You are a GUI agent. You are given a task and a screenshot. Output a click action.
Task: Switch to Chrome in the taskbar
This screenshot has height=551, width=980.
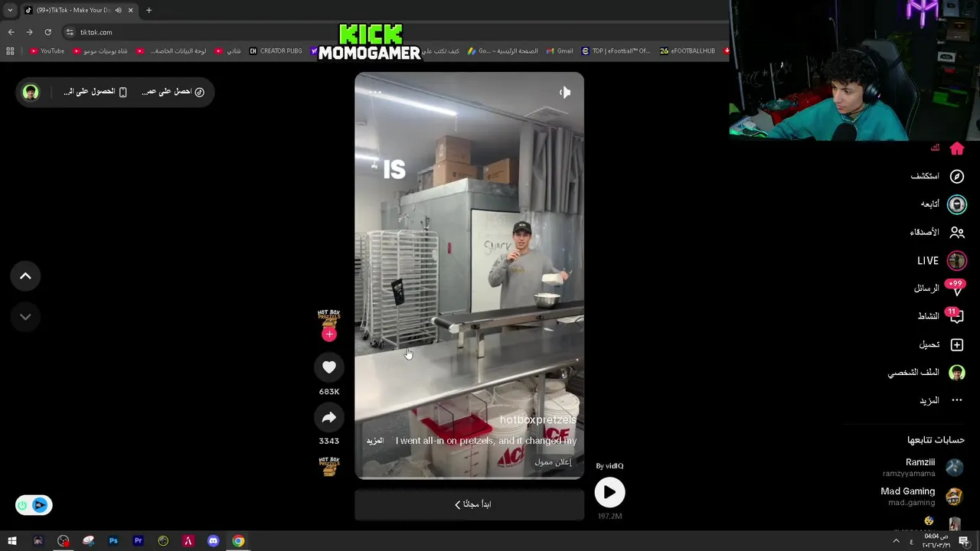[239, 541]
